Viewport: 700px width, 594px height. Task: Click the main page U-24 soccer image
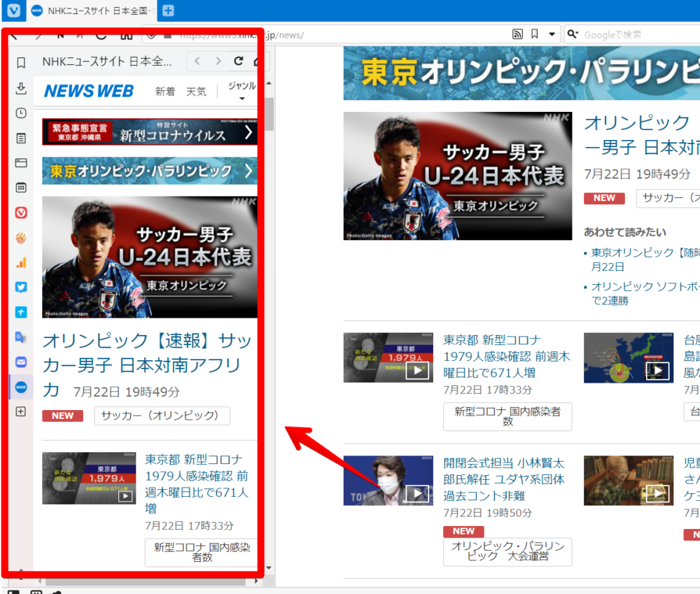click(x=458, y=176)
